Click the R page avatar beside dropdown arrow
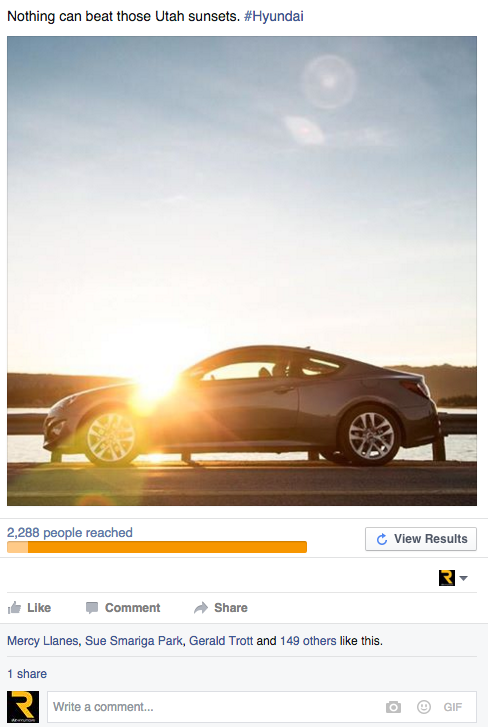The height and width of the screenshot is (727, 488). [x=447, y=578]
